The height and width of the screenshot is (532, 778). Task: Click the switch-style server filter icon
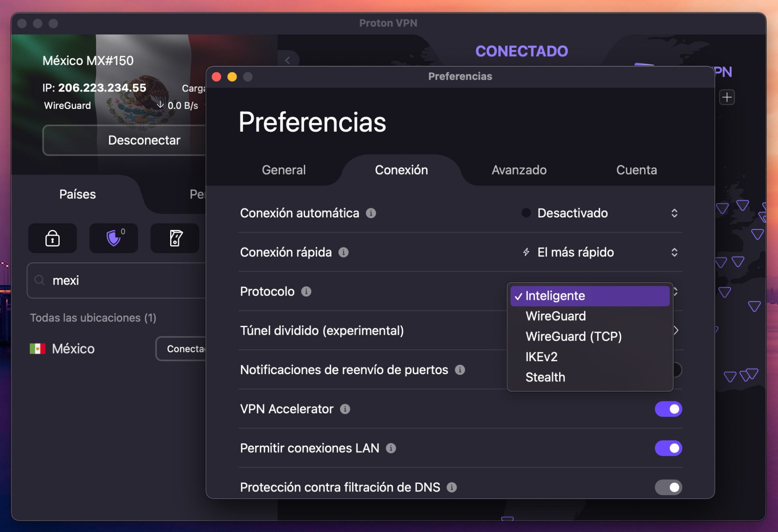point(175,238)
